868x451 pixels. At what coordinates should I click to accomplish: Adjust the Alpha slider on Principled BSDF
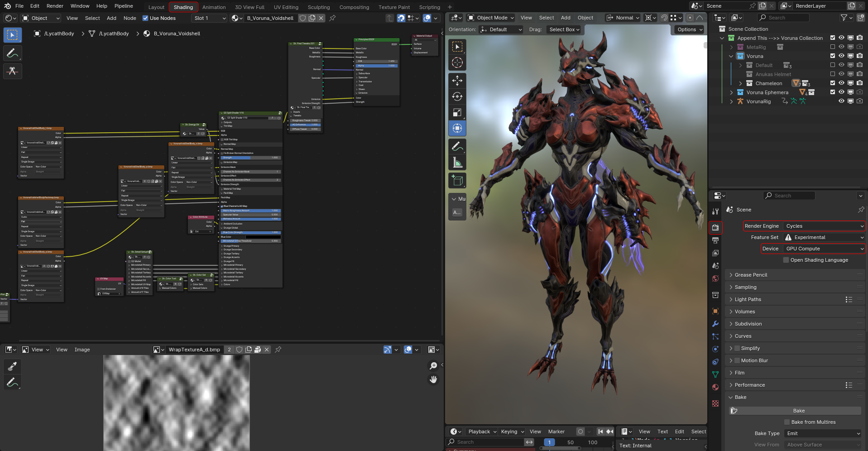pyautogui.click(x=376, y=66)
